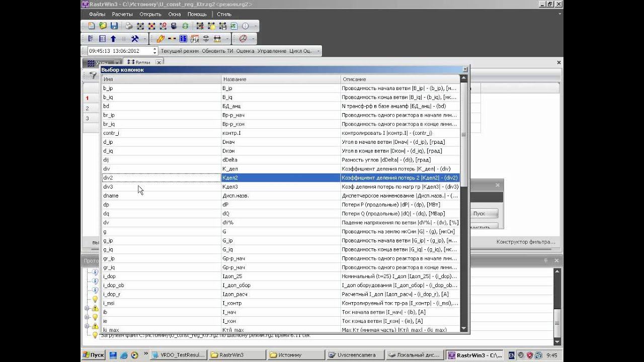
Task: Expand the lower warning node in protocol tree
Action: (87, 326)
